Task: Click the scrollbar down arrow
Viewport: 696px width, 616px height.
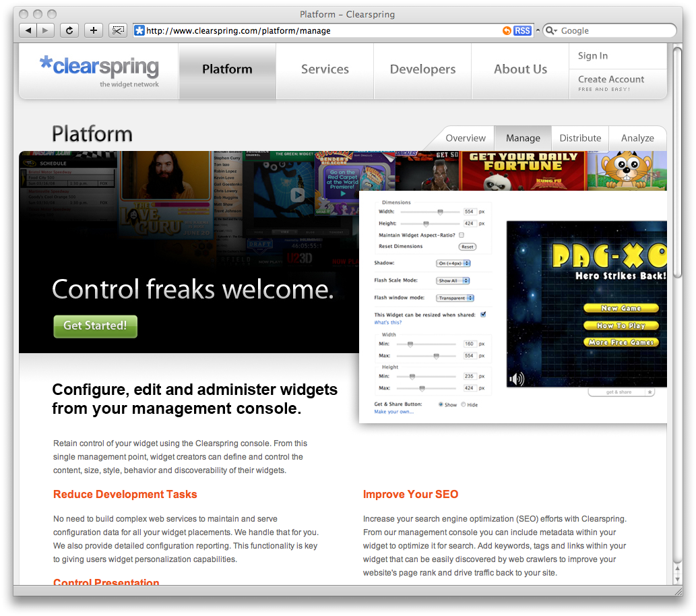Action: (x=677, y=579)
